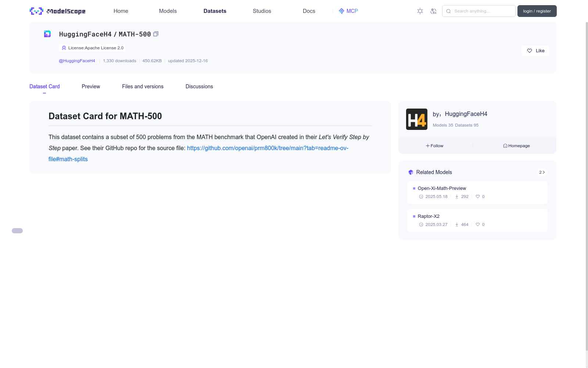Open the MCP menu item
This screenshot has width=588, height=368.
pos(348,11)
